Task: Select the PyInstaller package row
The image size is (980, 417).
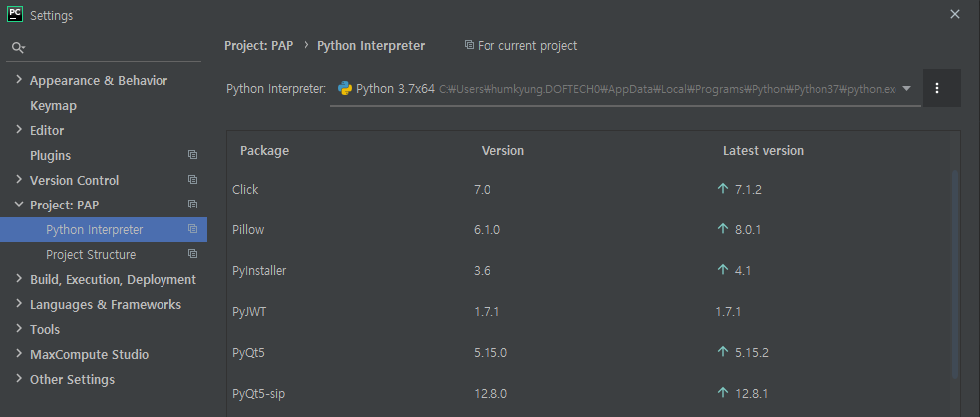Action: click(589, 270)
